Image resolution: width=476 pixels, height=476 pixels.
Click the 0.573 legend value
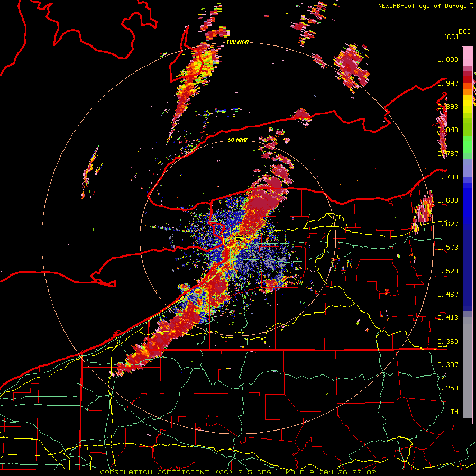[x=448, y=248]
